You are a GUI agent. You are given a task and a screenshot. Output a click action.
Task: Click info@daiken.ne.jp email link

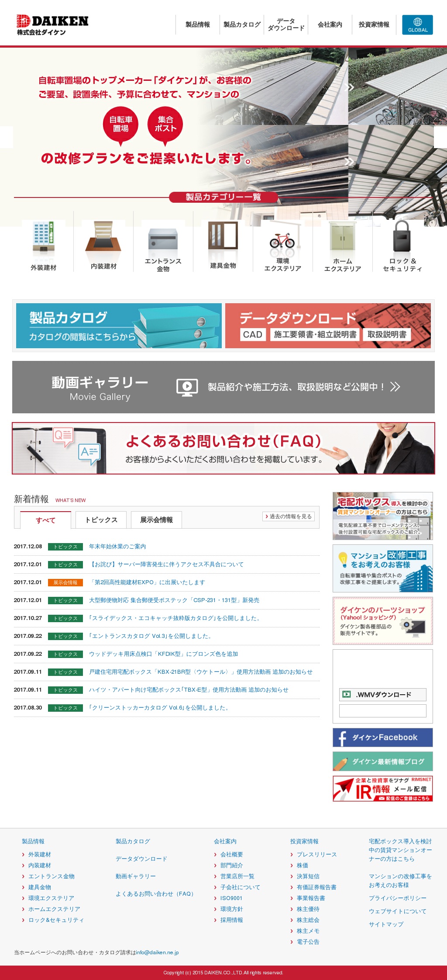point(157,952)
